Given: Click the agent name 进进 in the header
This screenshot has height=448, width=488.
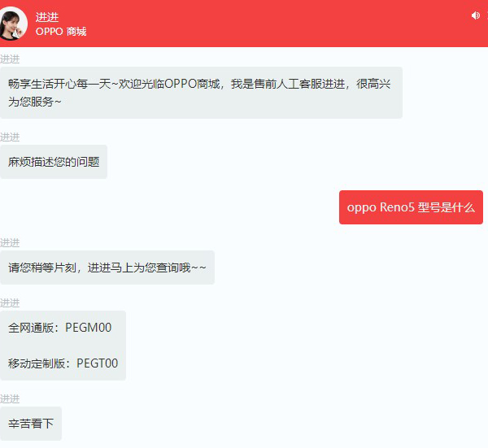Looking at the screenshot, I should [x=47, y=17].
